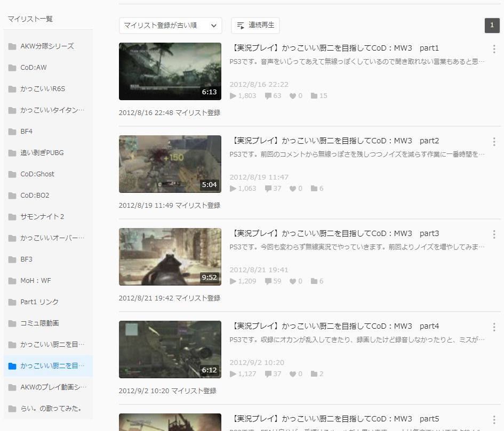Viewport: 504px width, 431px height.
Task: Click the folder icon beside かっこいいタイタン…
Action: tap(12, 110)
